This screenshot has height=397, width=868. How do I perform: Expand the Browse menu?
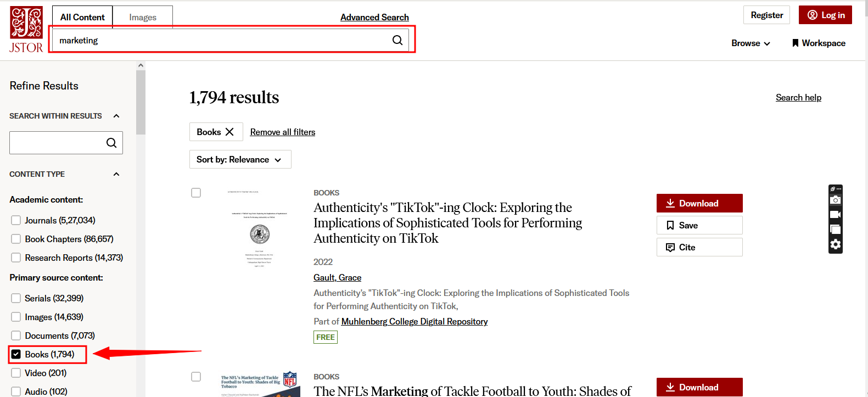(751, 43)
